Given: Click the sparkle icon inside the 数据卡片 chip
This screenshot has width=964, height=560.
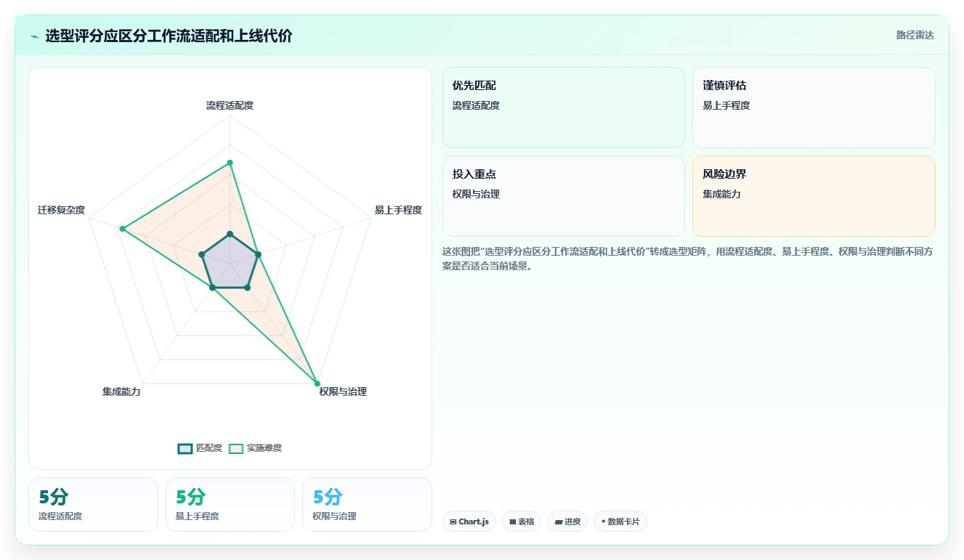Looking at the screenshot, I should tap(603, 522).
